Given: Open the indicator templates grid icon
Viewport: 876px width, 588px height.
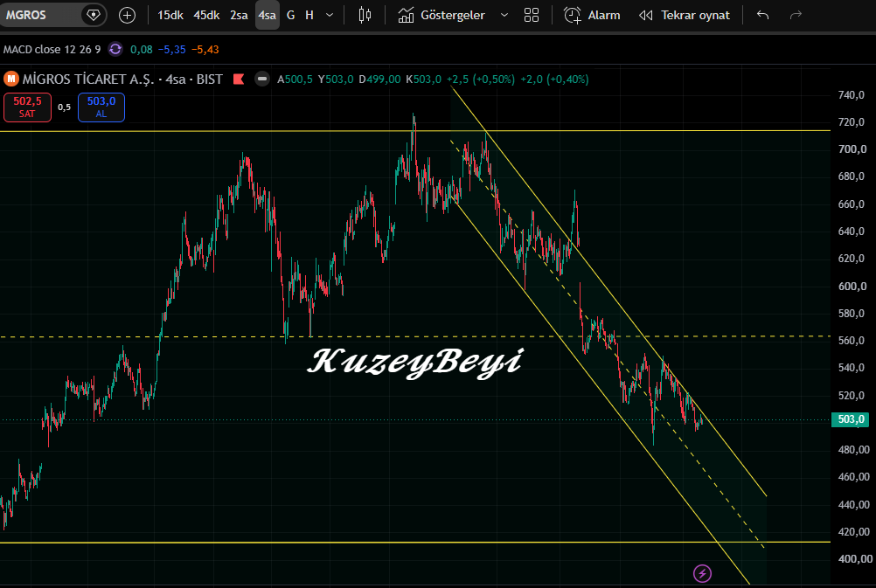Looking at the screenshot, I should click(x=532, y=15).
